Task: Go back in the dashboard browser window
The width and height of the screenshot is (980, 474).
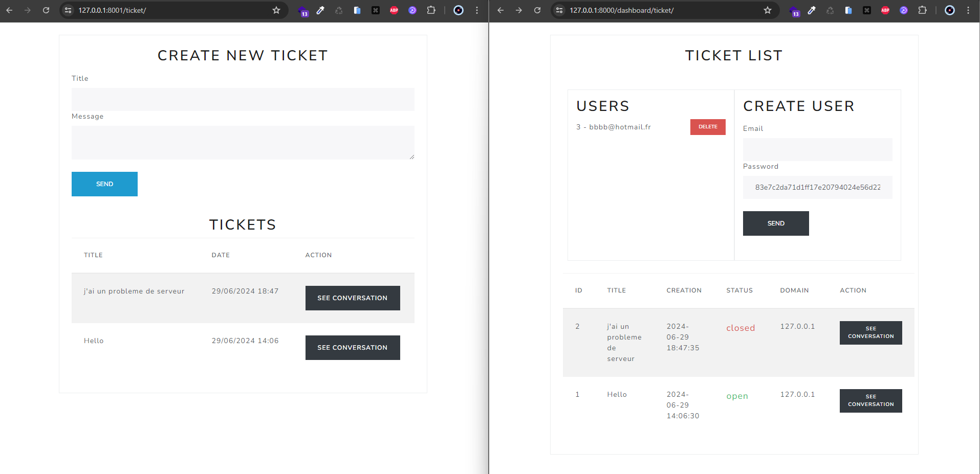Action: (x=500, y=10)
